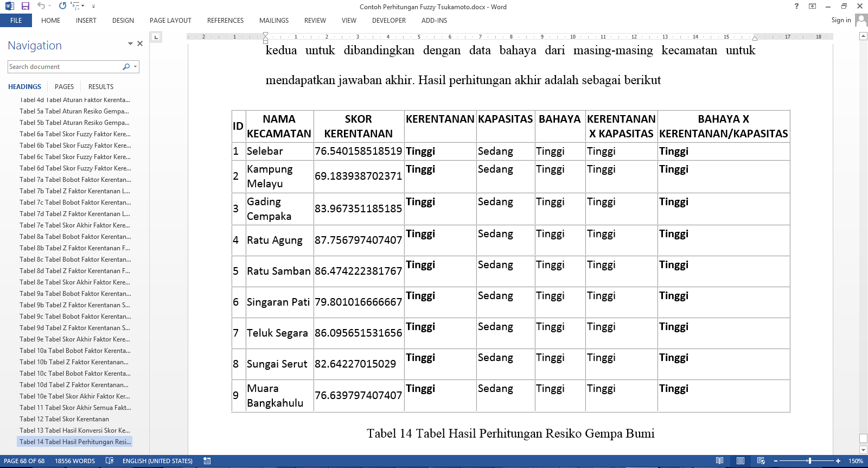The height and width of the screenshot is (468, 868).
Task: Switch to Web Layout view
Action: pyautogui.click(x=761, y=461)
